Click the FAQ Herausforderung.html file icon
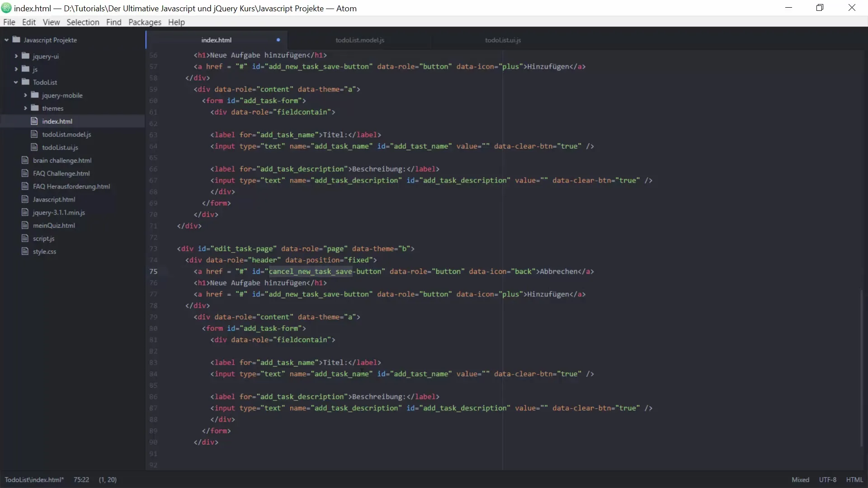 (25, 187)
